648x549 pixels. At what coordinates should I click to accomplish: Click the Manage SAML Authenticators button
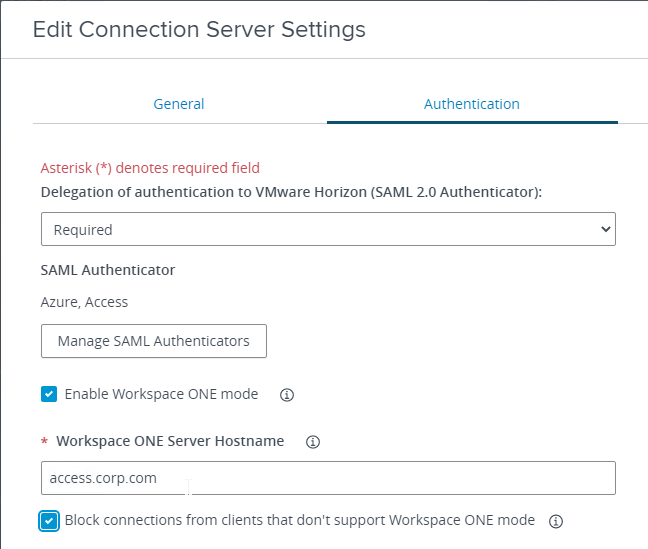coord(154,341)
